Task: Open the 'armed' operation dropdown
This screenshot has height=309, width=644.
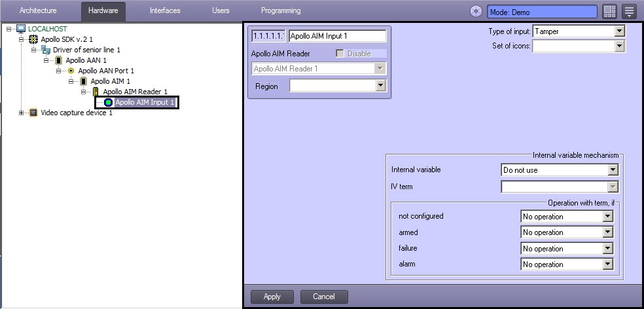Action: [x=608, y=232]
